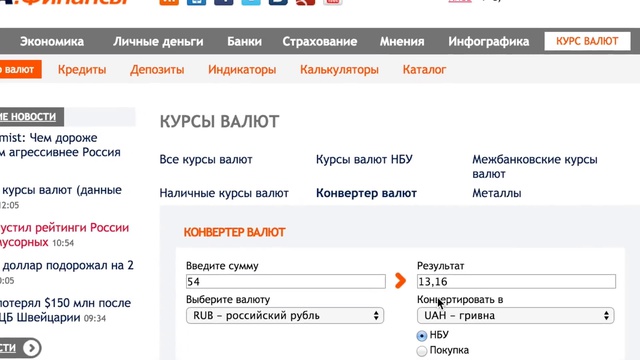Open the Мнения section
Viewport: 640px width, 360px height.
(402, 41)
